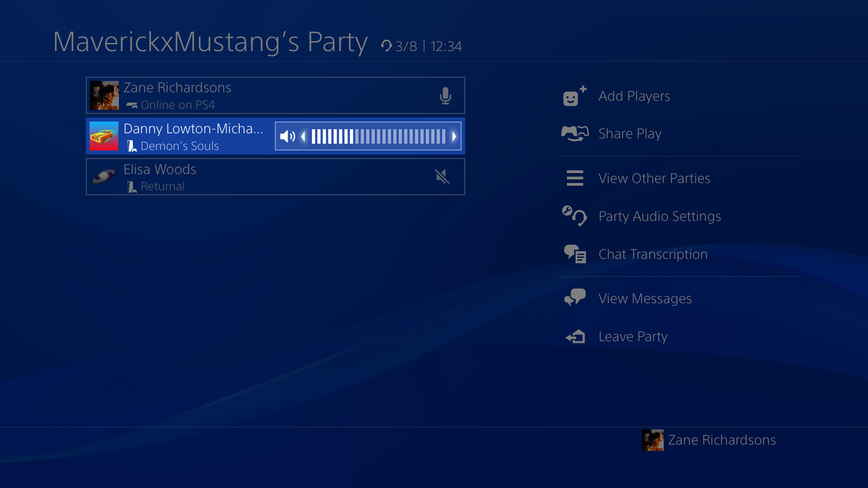868x488 pixels.
Task: Select View Other Parties menu item
Action: [x=655, y=178]
